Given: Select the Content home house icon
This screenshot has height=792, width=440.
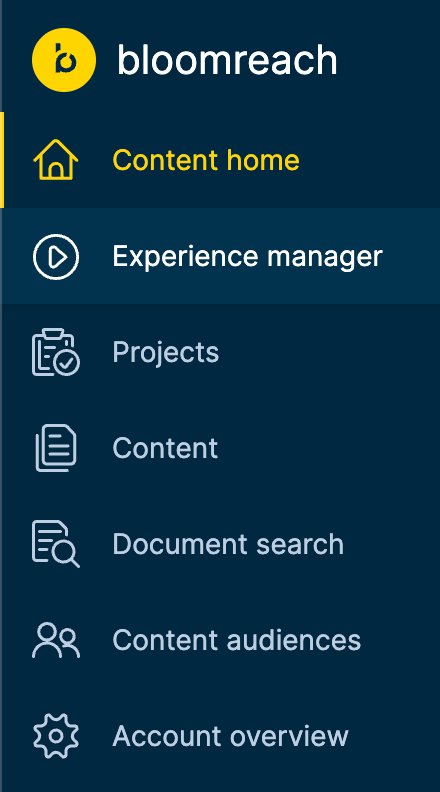Looking at the screenshot, I should [x=56, y=160].
